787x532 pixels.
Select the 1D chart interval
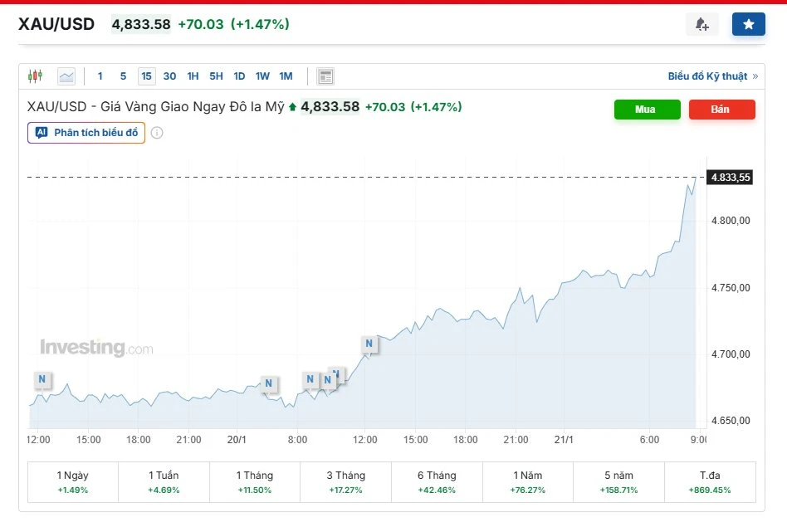(x=239, y=76)
